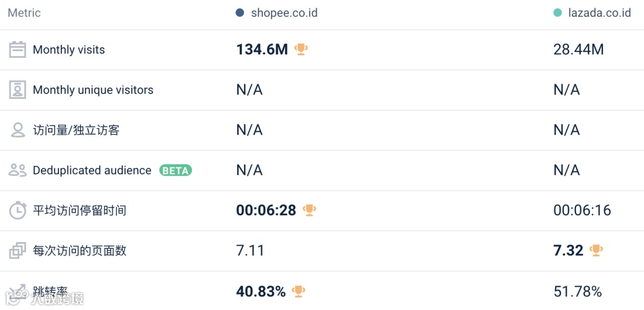Click the 每次访问的页面数 label
644x310 pixels.
(79, 250)
